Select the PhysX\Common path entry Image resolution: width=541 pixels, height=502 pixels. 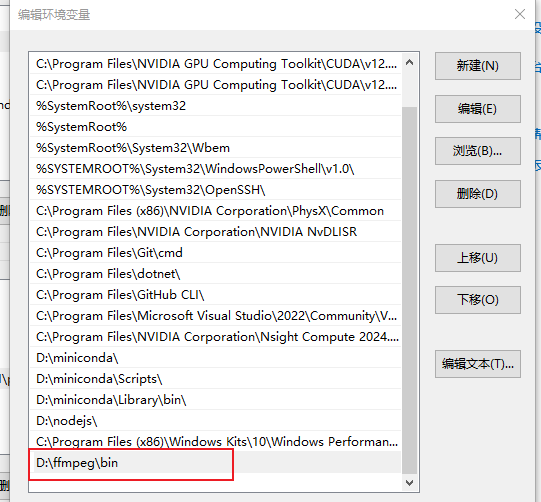[x=216, y=211]
